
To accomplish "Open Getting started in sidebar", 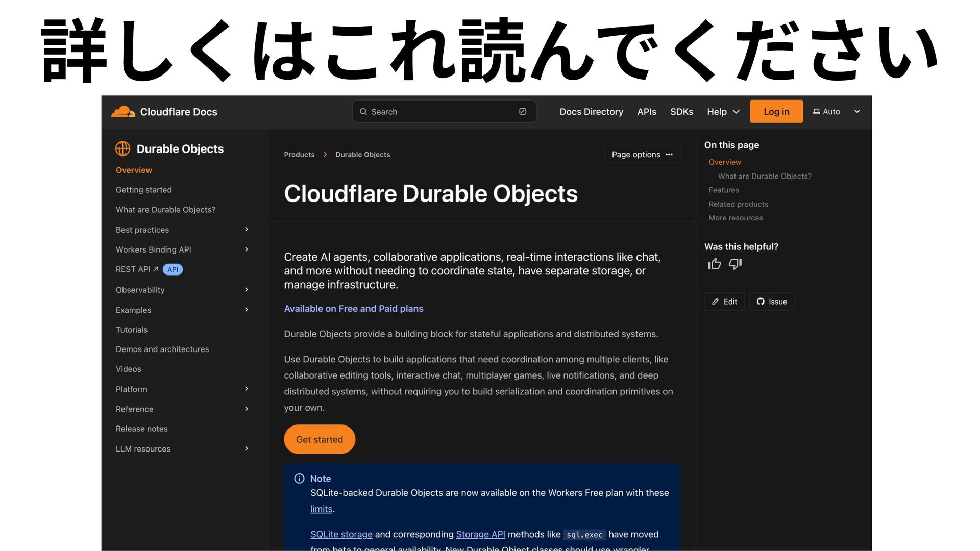I will point(144,190).
